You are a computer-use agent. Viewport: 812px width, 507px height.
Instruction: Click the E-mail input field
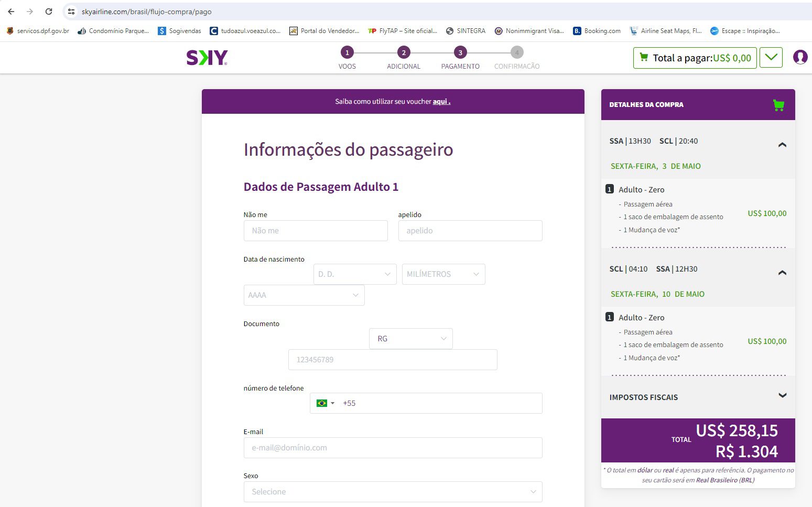393,448
